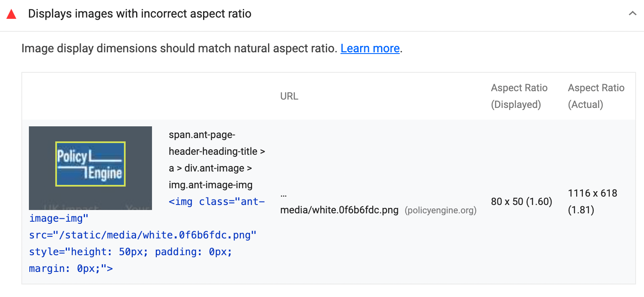This screenshot has height=297, width=644.
Task: Click the URL column header
Action: (289, 96)
